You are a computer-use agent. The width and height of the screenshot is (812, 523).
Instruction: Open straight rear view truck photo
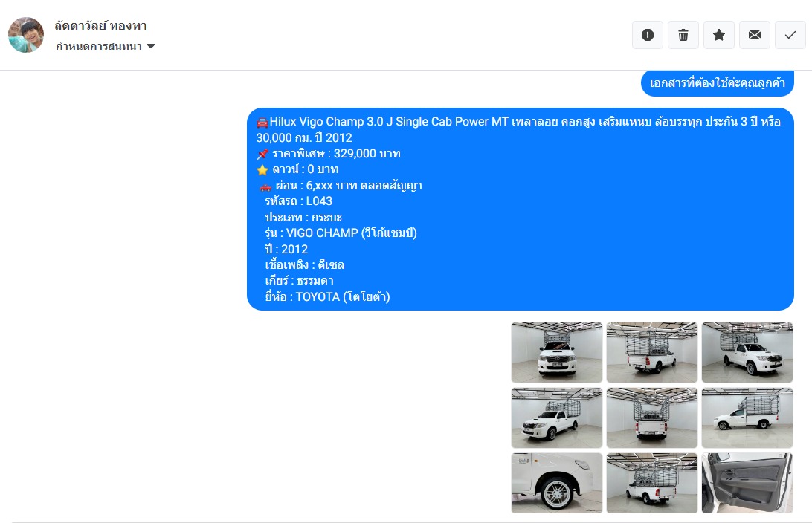click(652, 418)
